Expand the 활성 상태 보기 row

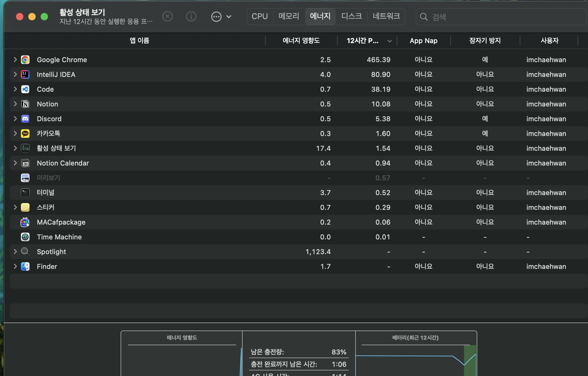[x=15, y=148]
